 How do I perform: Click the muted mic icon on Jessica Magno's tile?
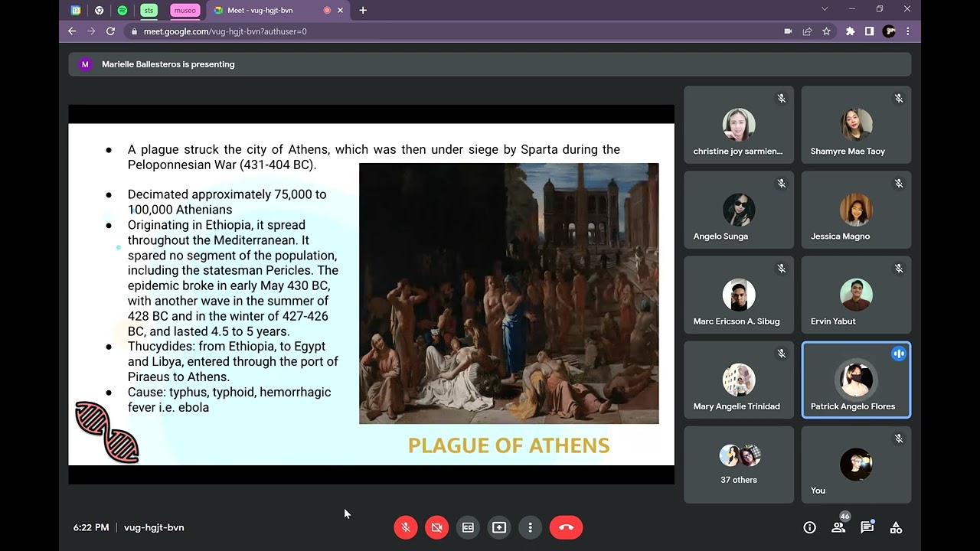point(899,184)
